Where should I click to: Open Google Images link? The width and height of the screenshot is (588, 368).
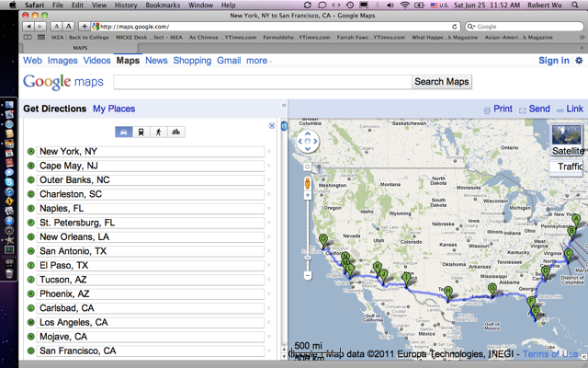(62, 61)
